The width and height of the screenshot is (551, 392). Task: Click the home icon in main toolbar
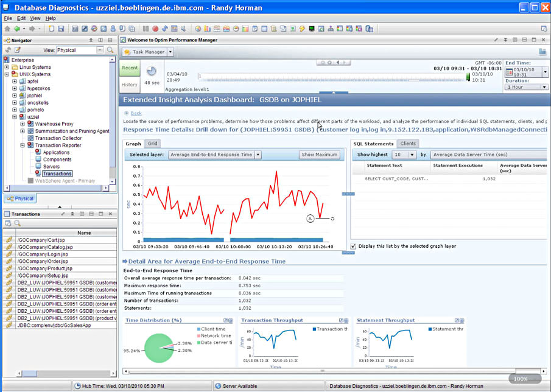click(7, 29)
